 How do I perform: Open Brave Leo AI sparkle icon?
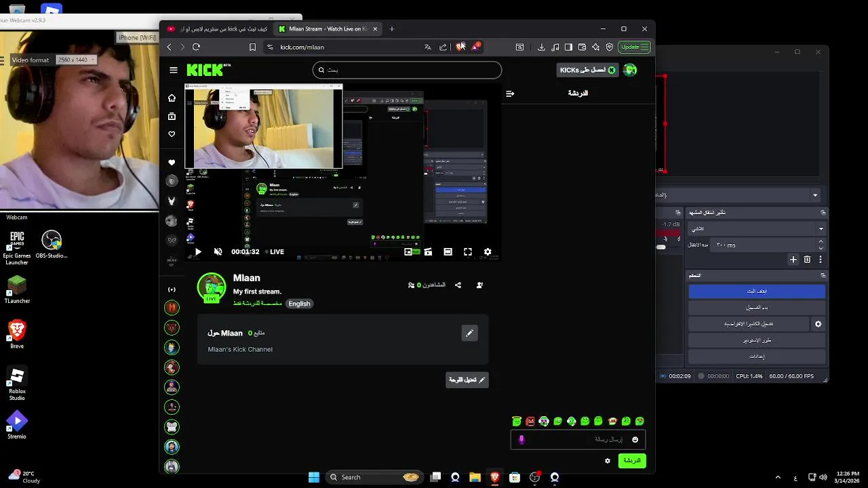tap(595, 47)
